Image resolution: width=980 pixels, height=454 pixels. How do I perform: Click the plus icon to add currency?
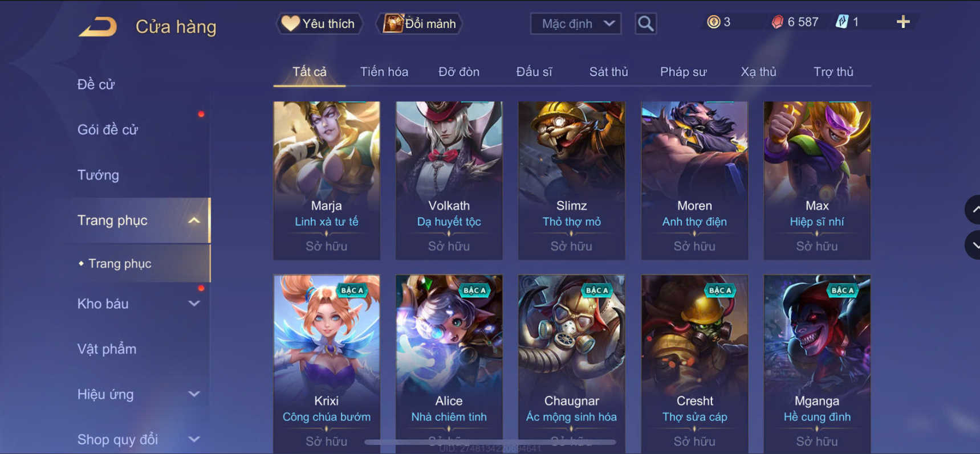point(903,22)
